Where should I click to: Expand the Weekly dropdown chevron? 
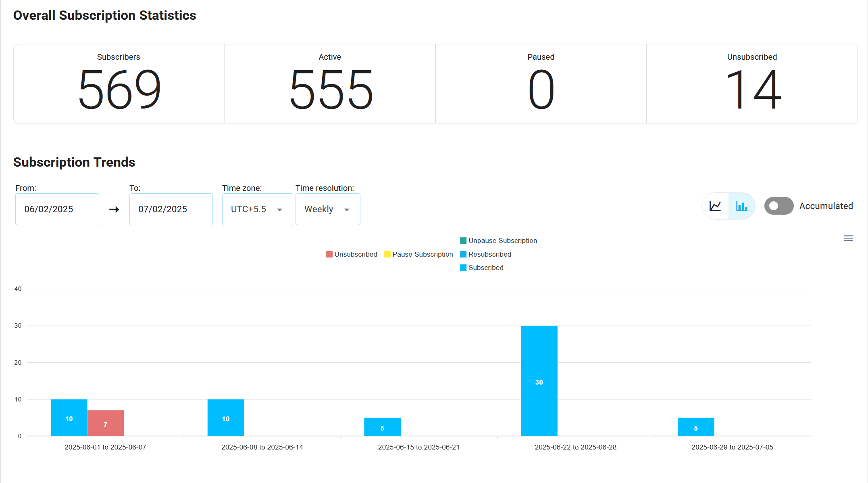pos(347,209)
